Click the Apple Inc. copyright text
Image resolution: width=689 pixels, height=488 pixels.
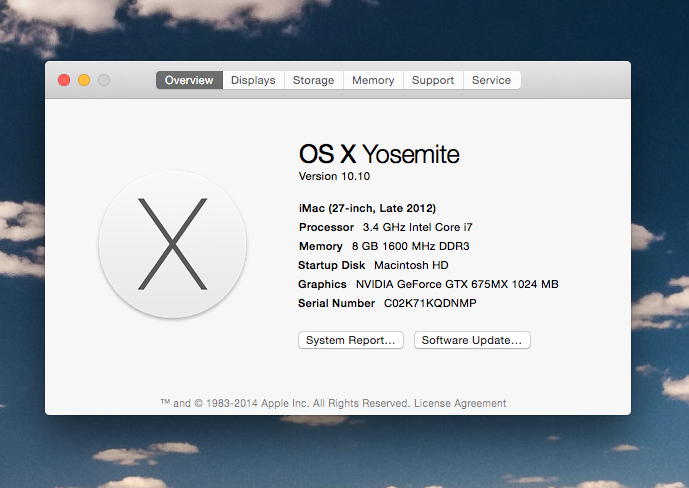[x=285, y=403]
